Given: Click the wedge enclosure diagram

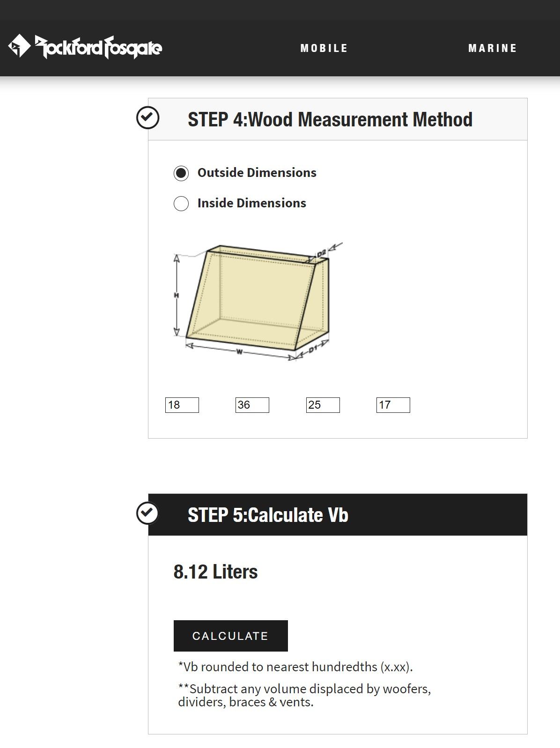Looking at the screenshot, I should coord(258,302).
